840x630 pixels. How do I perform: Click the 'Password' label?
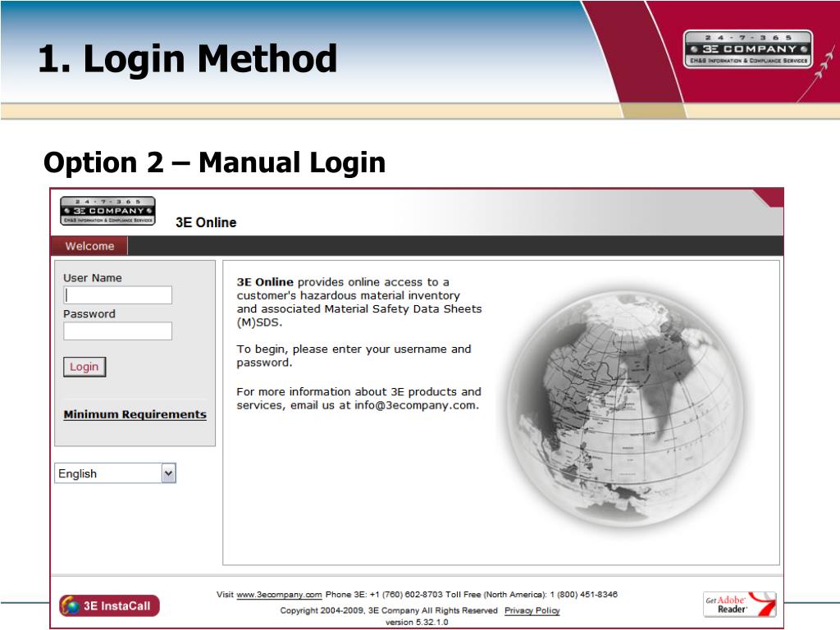coord(89,314)
